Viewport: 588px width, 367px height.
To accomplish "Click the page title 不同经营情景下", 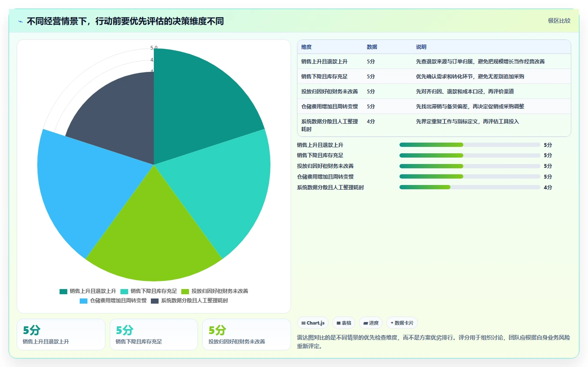I will point(125,21).
